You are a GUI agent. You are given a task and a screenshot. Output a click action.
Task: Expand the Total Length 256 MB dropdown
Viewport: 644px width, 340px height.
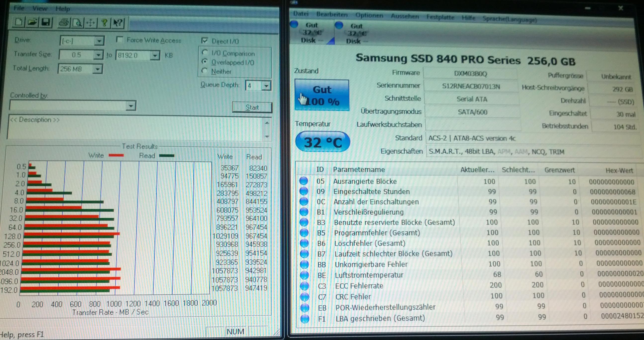[x=97, y=69]
